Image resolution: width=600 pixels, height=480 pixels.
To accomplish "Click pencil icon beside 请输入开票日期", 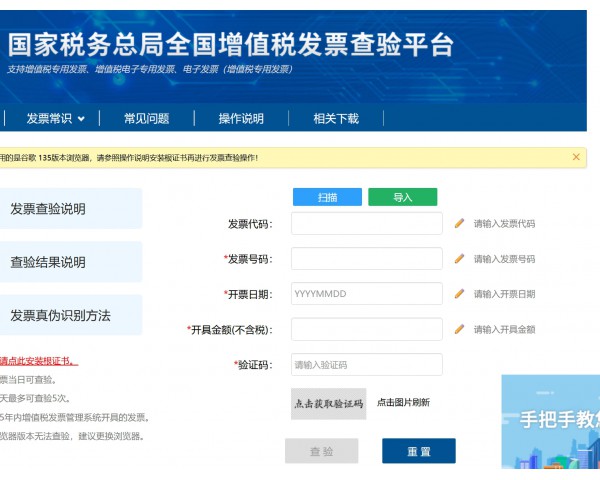I will click(x=459, y=294).
